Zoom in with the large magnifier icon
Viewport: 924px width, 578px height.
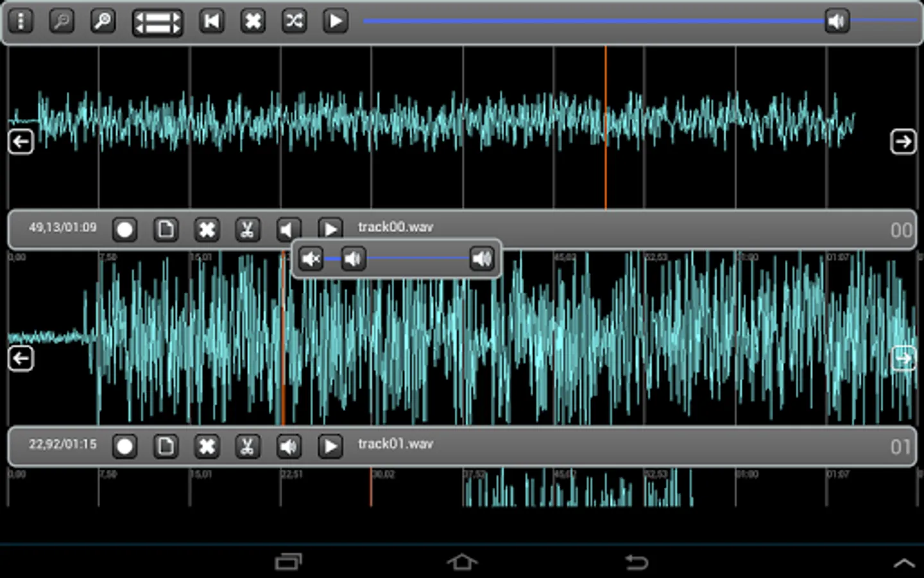pos(103,21)
